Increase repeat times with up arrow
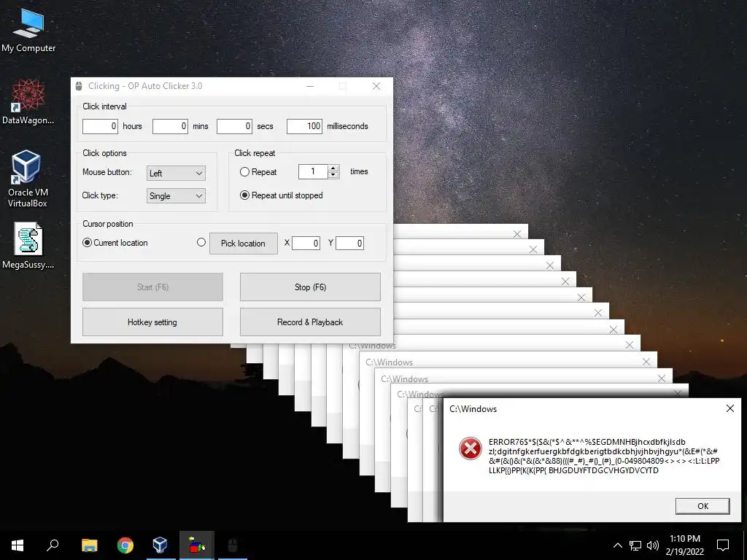The width and height of the screenshot is (747, 560). pyautogui.click(x=333, y=168)
